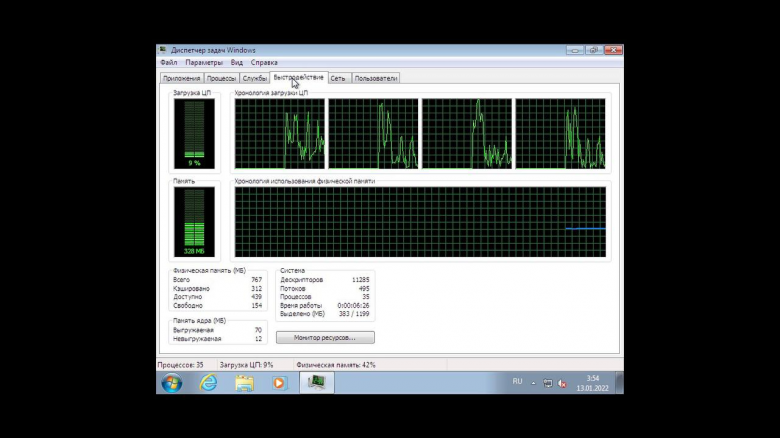
Task: Open the Windows Start menu
Action: (172, 383)
